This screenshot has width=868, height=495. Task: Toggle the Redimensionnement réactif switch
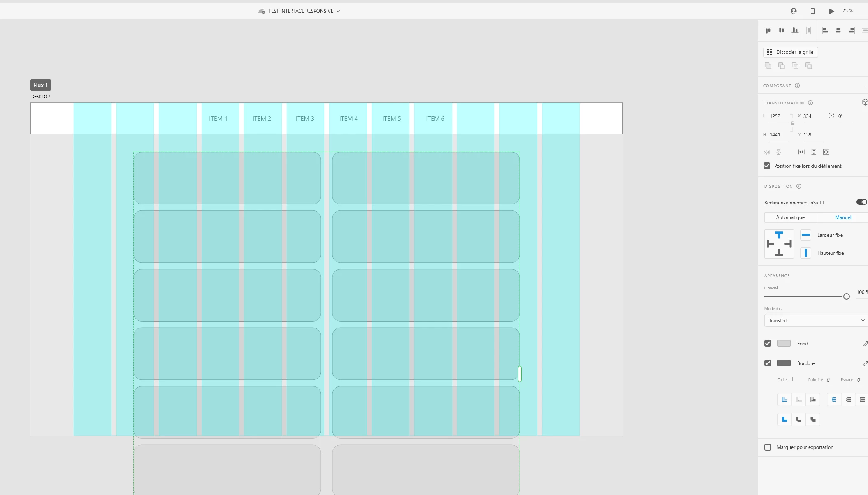coord(861,202)
